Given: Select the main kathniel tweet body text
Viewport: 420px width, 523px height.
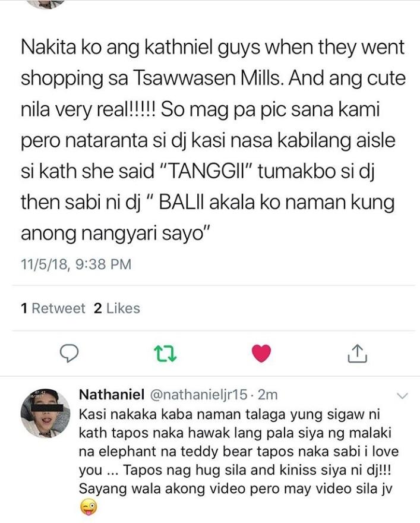Looking at the screenshot, I should 213,140.
